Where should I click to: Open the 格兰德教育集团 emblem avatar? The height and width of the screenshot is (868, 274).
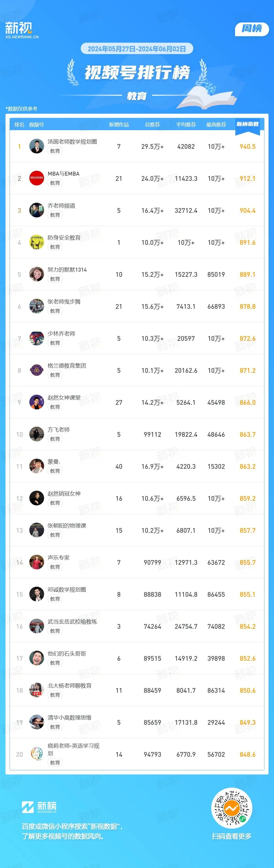pyautogui.click(x=36, y=370)
